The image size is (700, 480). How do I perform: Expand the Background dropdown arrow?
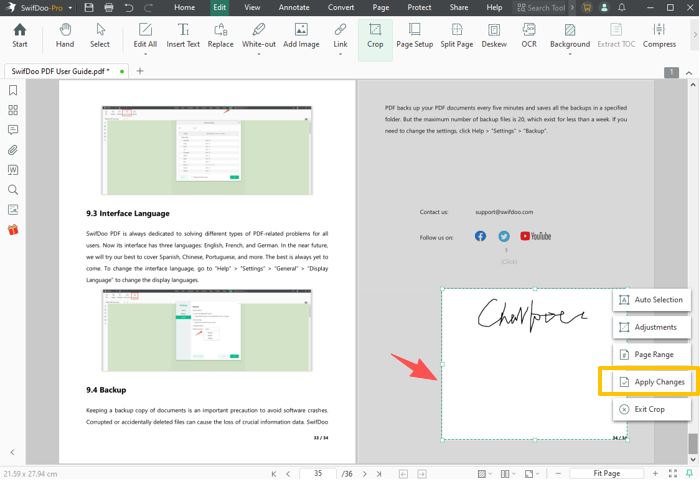(570, 54)
